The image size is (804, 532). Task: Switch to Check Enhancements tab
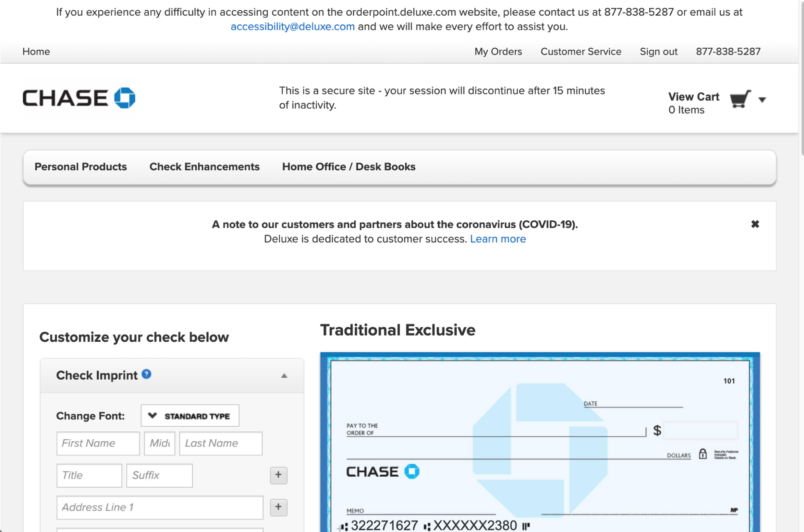[x=204, y=166]
